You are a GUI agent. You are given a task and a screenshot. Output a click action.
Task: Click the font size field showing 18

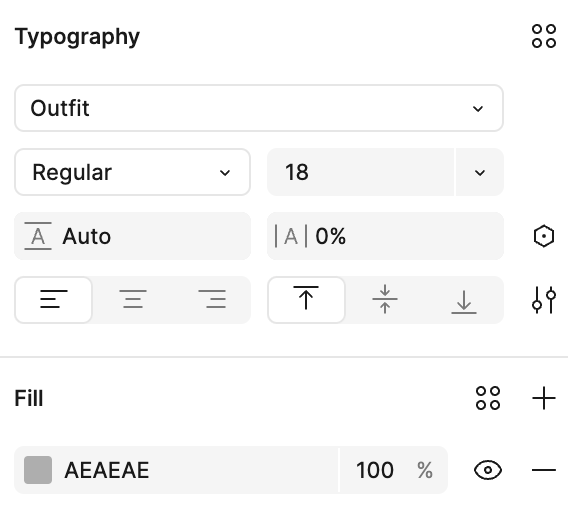tap(361, 172)
